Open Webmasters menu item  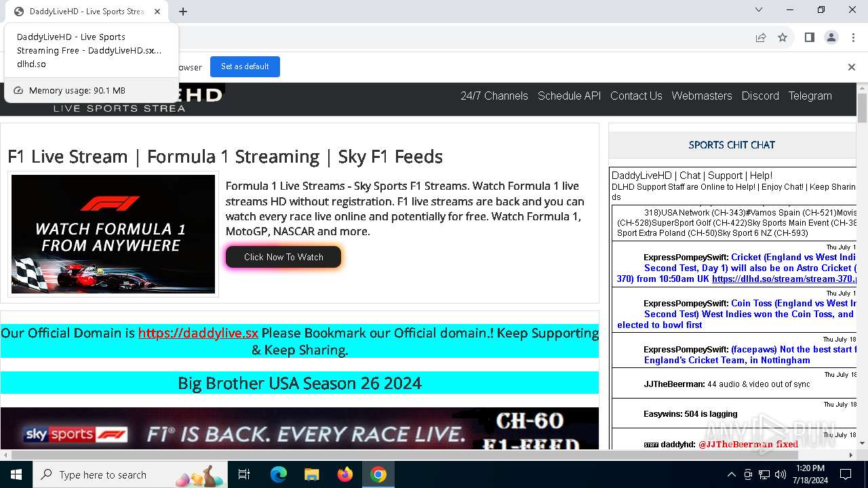(x=702, y=96)
